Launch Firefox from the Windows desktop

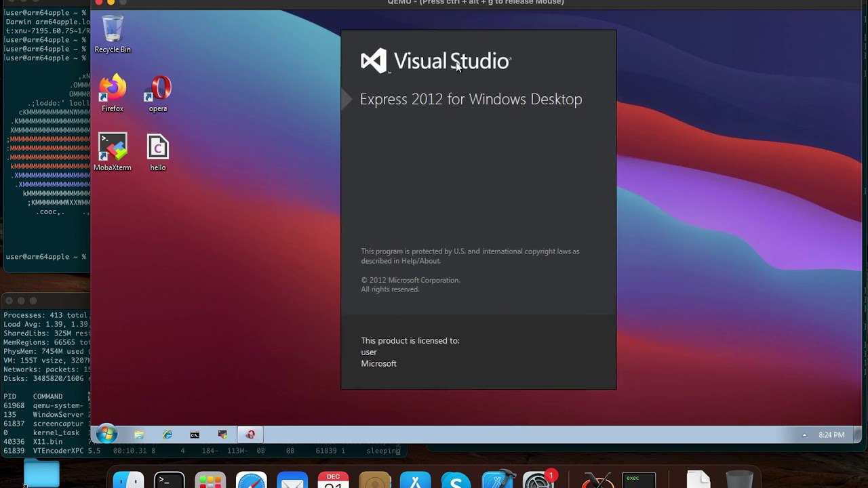pyautogui.click(x=113, y=94)
